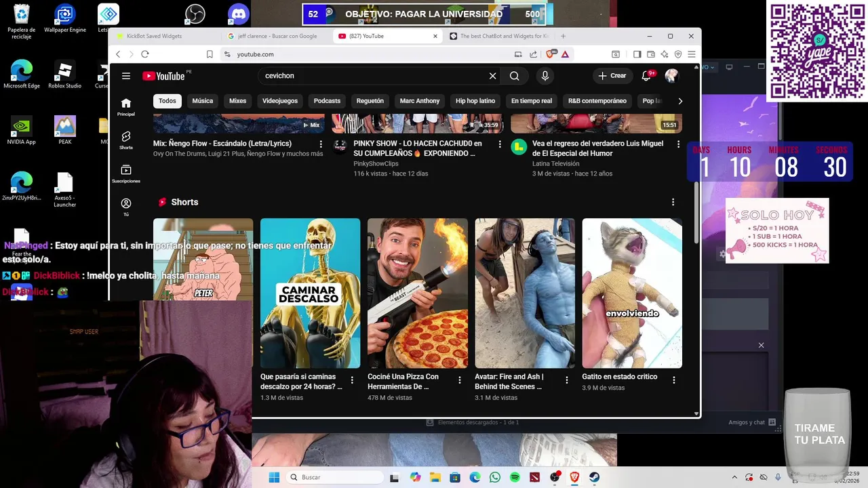Open options for PINKY SHOW video
The height and width of the screenshot is (488, 868).
click(x=500, y=144)
